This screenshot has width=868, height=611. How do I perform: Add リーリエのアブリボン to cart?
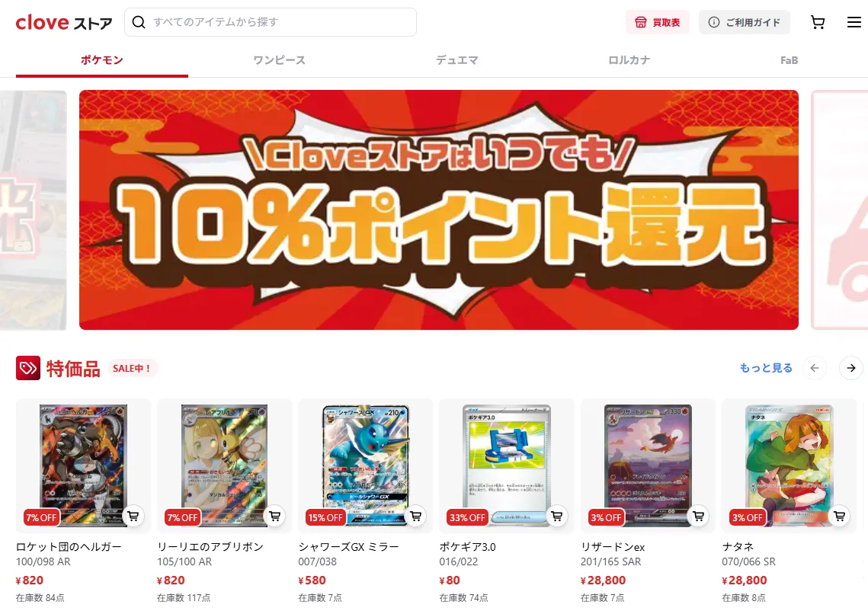pyautogui.click(x=274, y=516)
